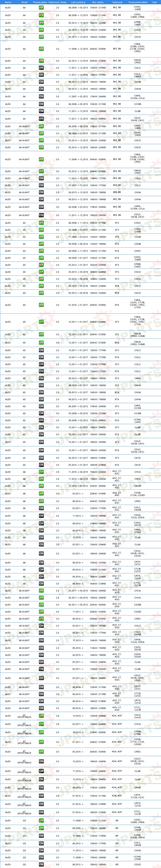Click ON icon in Q5 130kW / 177KM row

click(x=41, y=843)
